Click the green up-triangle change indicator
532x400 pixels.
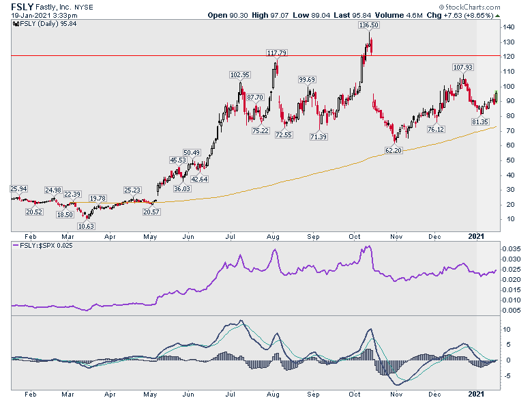pyautogui.click(x=497, y=16)
